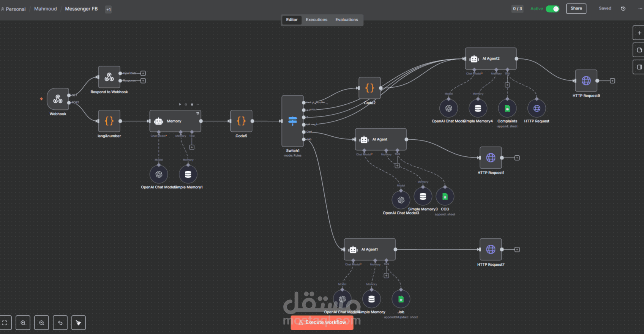Select the AI Agent2 node
Viewport: 644px width, 334px height.
tap(491, 59)
